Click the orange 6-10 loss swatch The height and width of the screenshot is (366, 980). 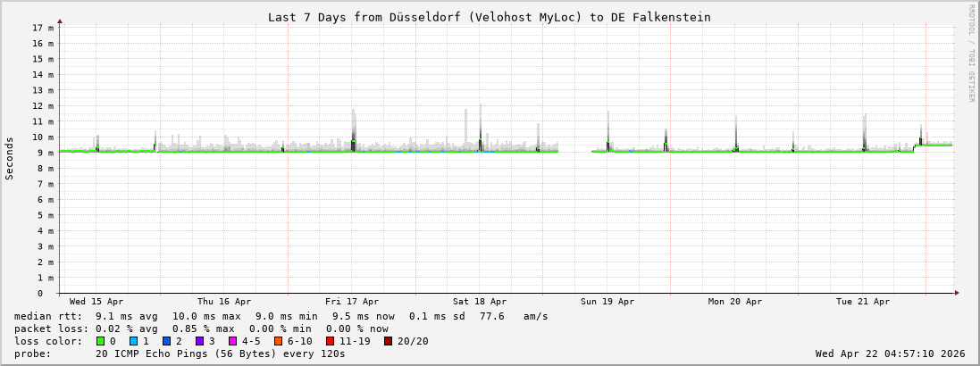tap(278, 341)
